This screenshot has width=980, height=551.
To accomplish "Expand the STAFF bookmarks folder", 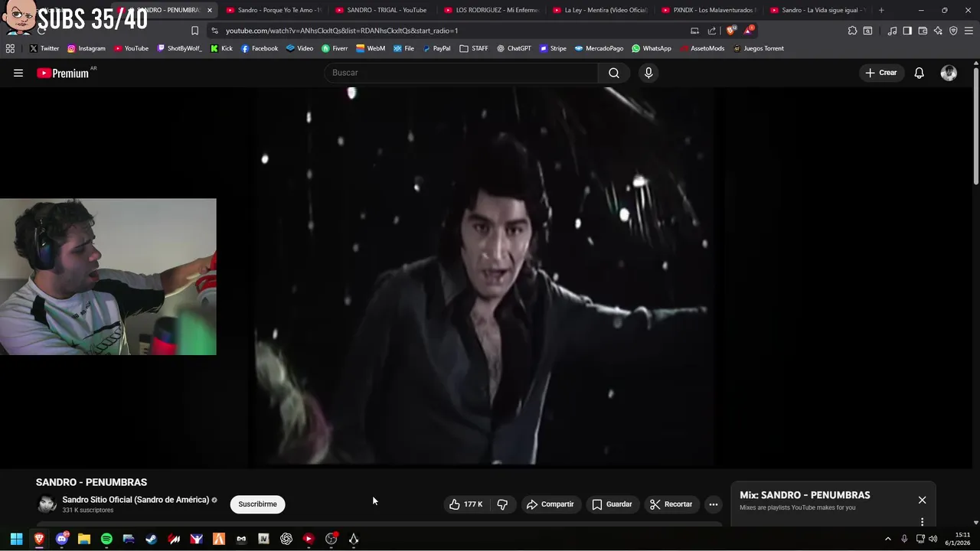I will (474, 48).
